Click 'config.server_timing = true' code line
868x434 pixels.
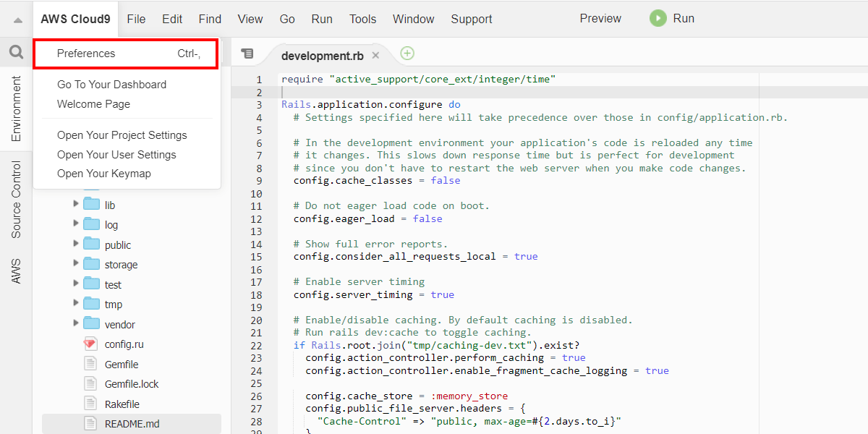pyautogui.click(x=374, y=294)
